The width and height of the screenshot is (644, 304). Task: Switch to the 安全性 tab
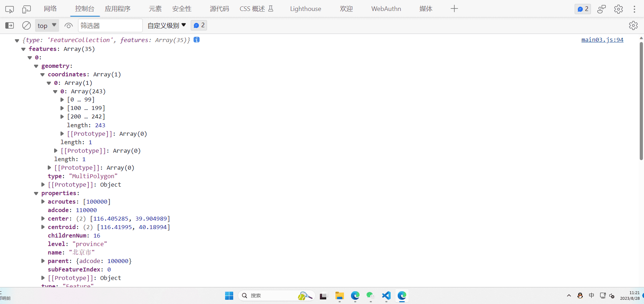182,9
